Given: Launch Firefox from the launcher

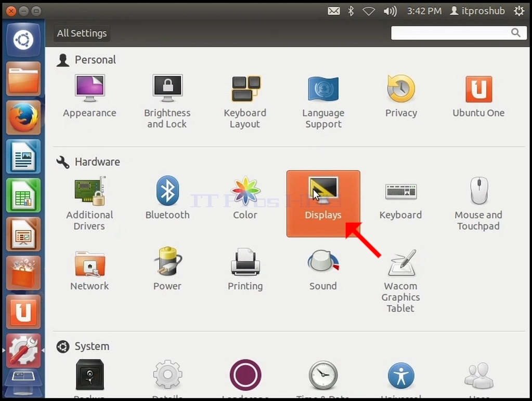Looking at the screenshot, I should pyautogui.click(x=23, y=117).
